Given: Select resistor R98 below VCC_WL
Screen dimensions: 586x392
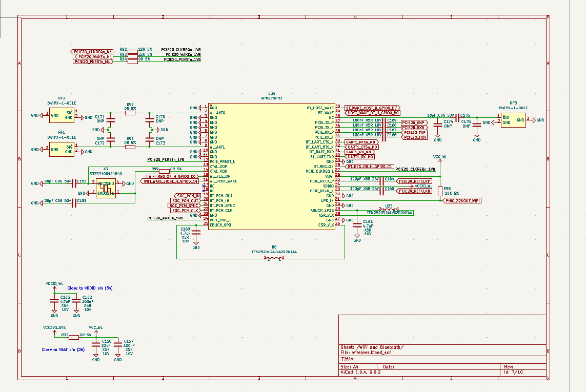Looking at the screenshot, I should click(440, 191).
